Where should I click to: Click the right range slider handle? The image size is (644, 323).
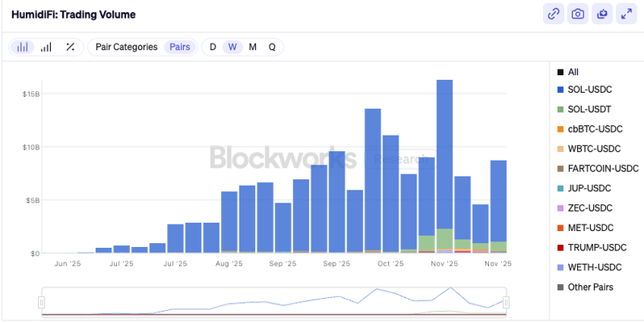coord(506,302)
